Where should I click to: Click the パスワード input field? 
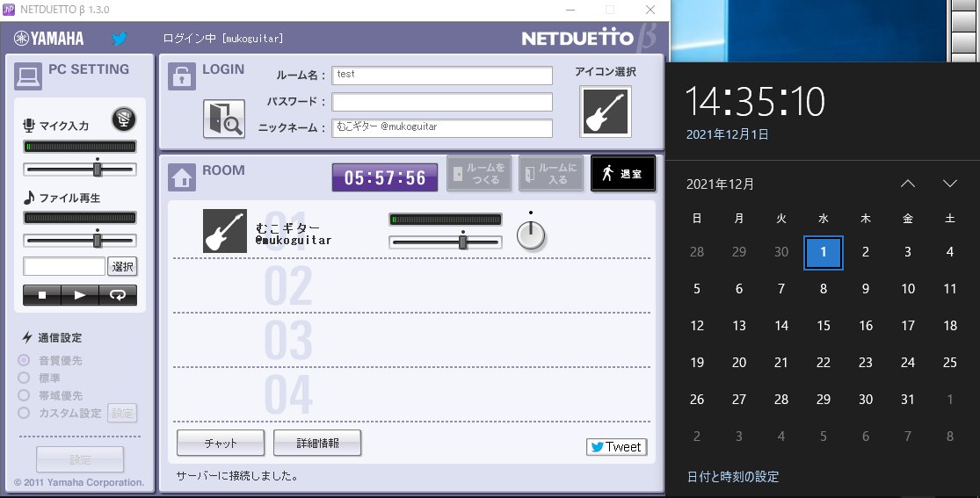point(442,101)
